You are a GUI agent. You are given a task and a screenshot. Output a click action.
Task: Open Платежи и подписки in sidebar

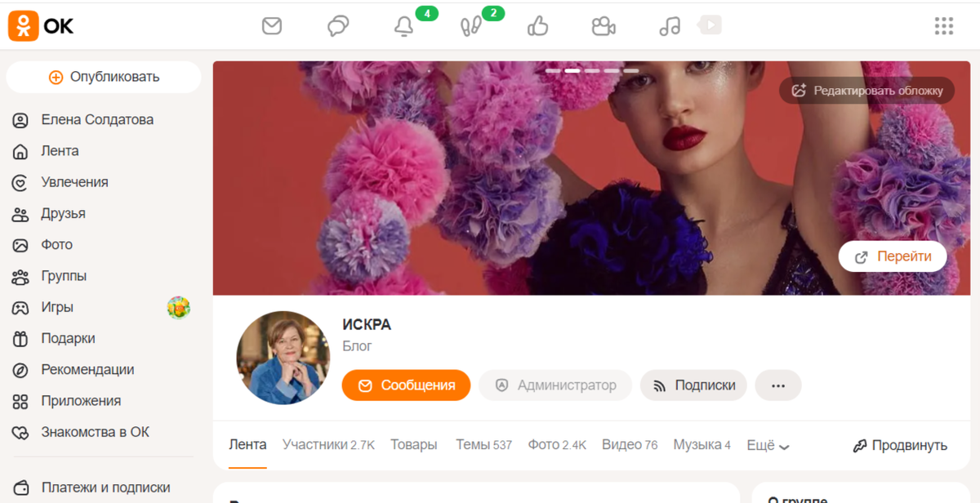pyautogui.click(x=105, y=487)
